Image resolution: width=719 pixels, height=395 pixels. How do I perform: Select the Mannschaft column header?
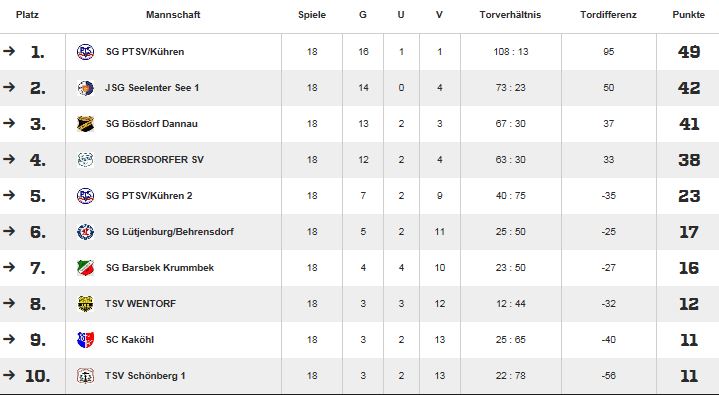click(x=173, y=15)
